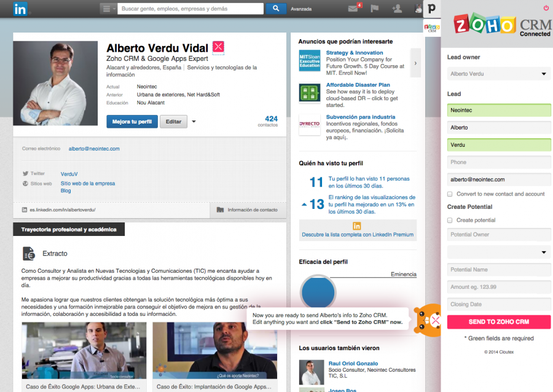Click the Twitter bird icon
Viewport: 553px width, 392px height.
pos(25,173)
